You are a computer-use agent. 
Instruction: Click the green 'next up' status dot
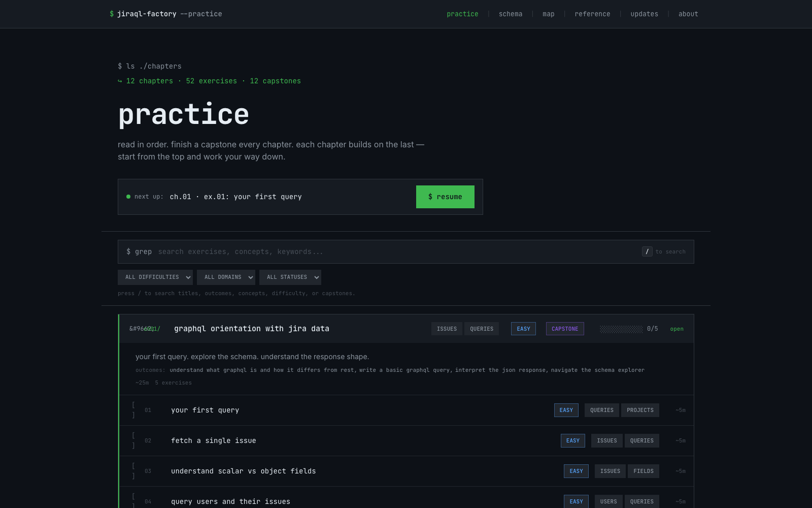coord(128,197)
